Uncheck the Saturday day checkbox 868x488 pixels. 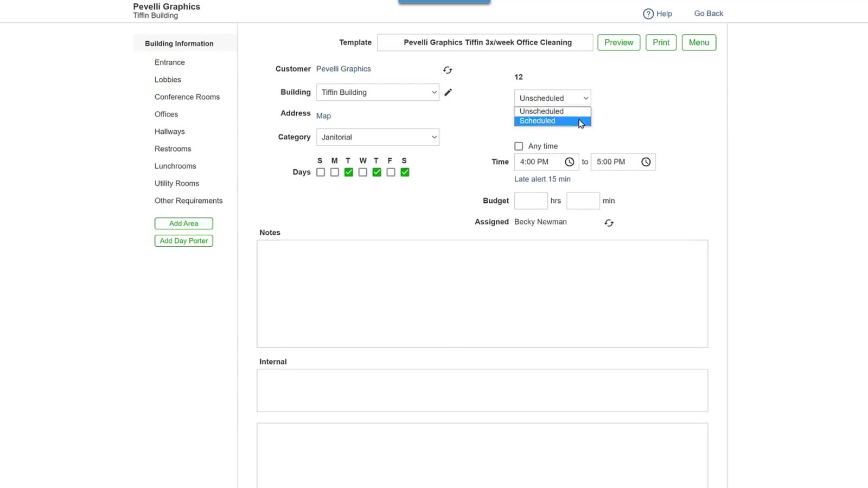(405, 172)
